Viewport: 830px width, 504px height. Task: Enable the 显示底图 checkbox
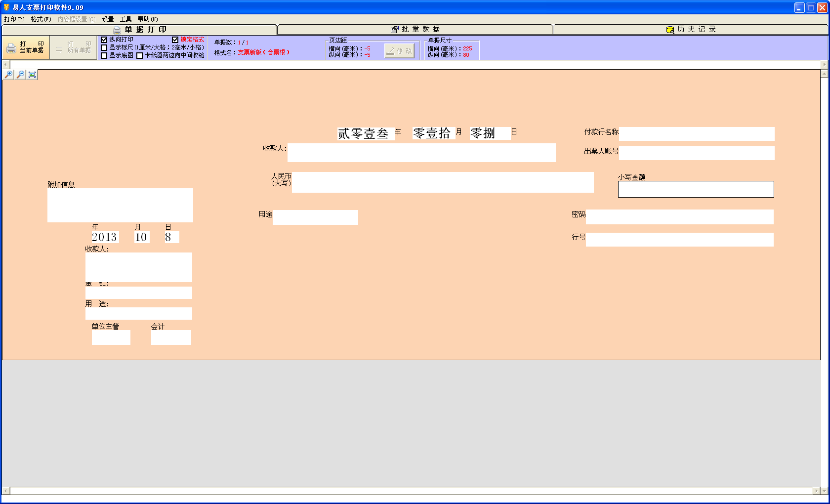point(104,56)
